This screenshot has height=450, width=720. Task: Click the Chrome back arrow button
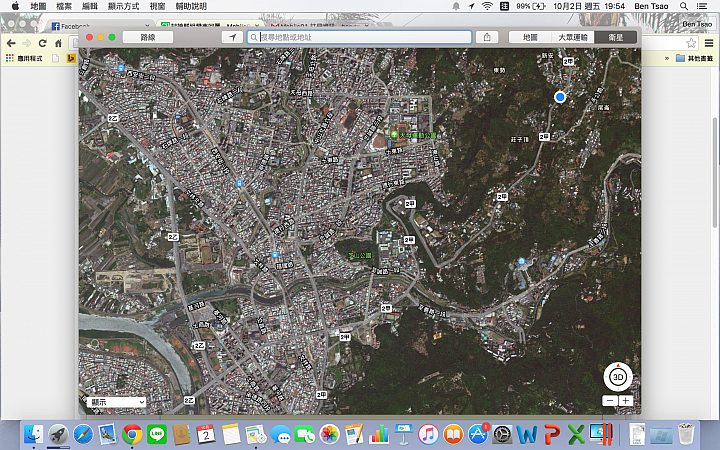11,43
